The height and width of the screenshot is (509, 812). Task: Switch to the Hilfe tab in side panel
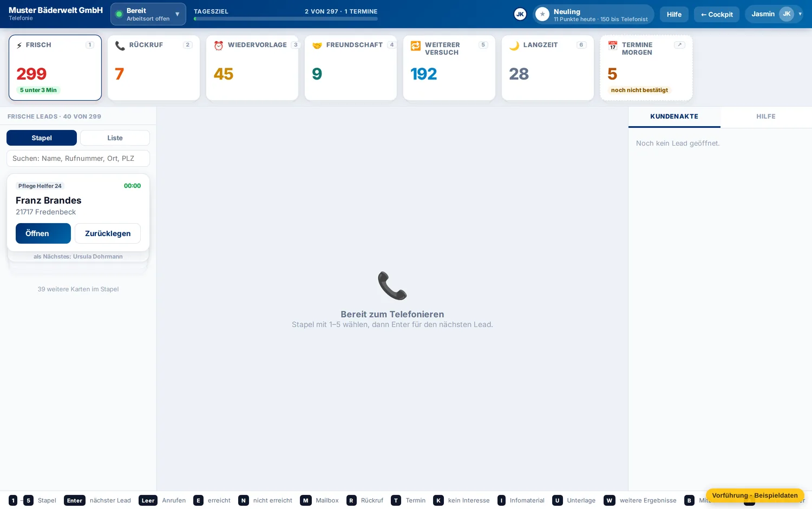(x=766, y=117)
